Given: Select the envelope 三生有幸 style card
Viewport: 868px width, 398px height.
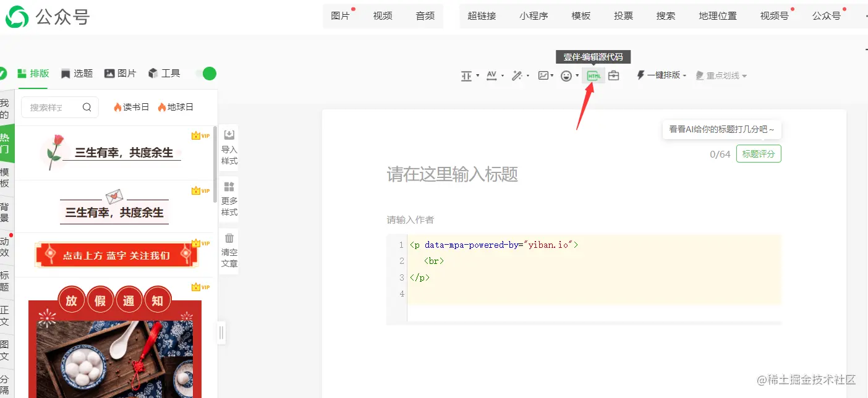Looking at the screenshot, I should point(114,206).
